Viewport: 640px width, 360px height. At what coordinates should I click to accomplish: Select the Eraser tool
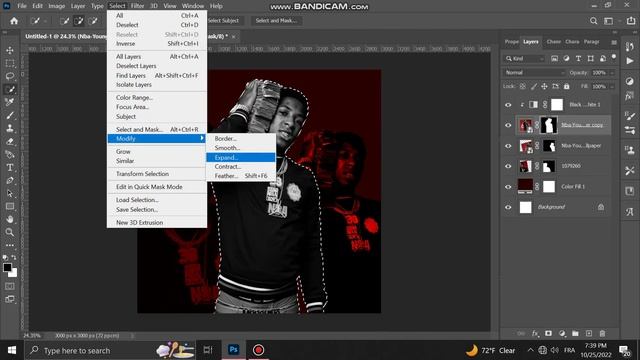(x=10, y=142)
